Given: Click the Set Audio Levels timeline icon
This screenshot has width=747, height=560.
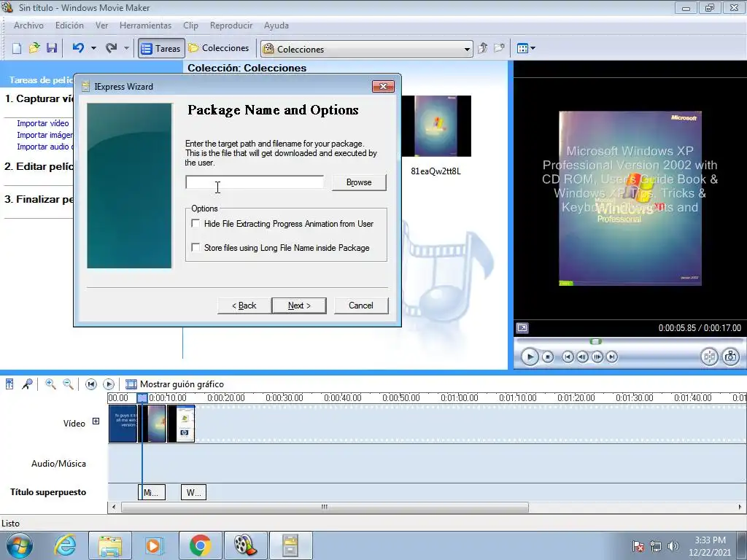Looking at the screenshot, I should pos(9,384).
